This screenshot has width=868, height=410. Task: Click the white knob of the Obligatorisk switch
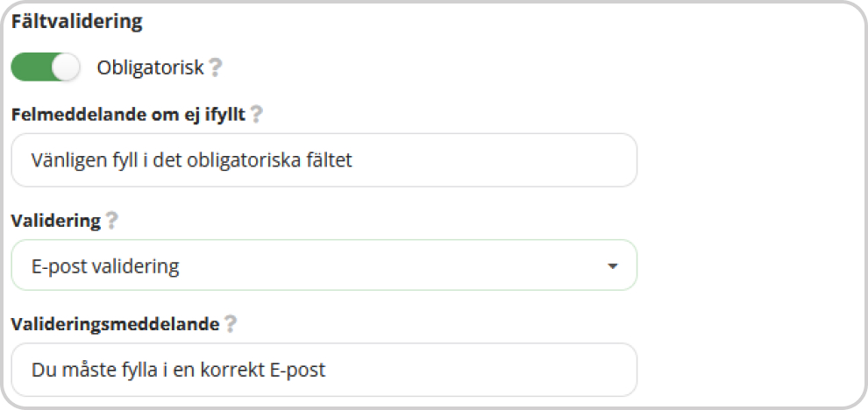tap(66, 67)
